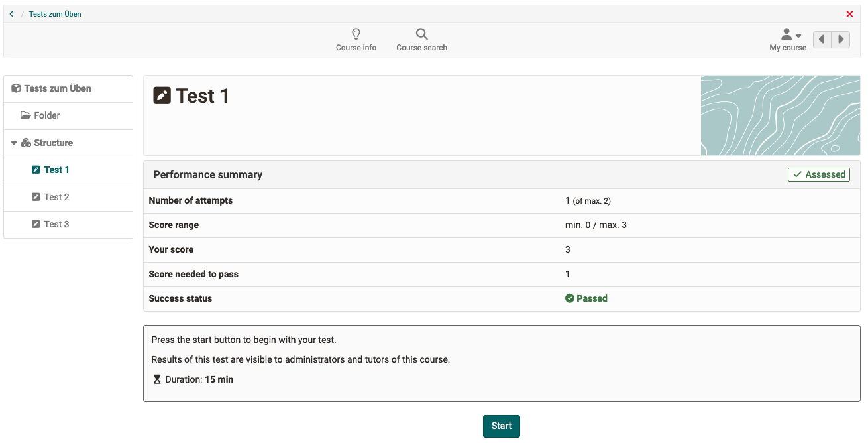
Task: Open Tests zum Üben from the breadcrumb
Action: (x=55, y=13)
